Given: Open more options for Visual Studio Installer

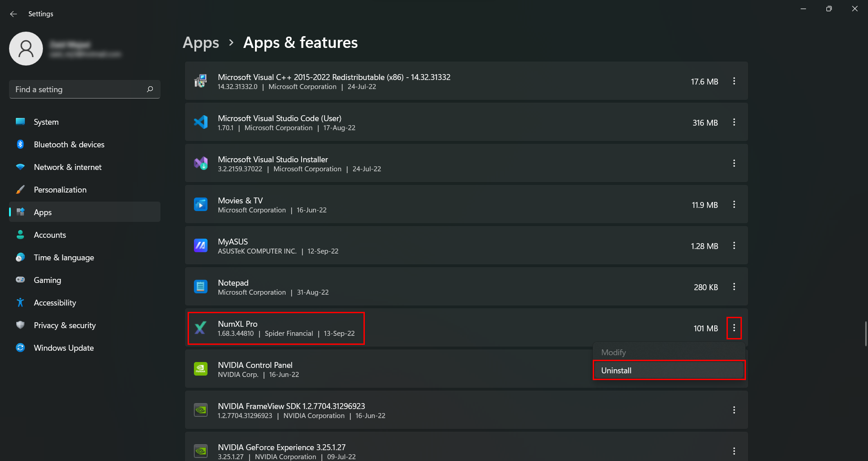Looking at the screenshot, I should [x=734, y=163].
